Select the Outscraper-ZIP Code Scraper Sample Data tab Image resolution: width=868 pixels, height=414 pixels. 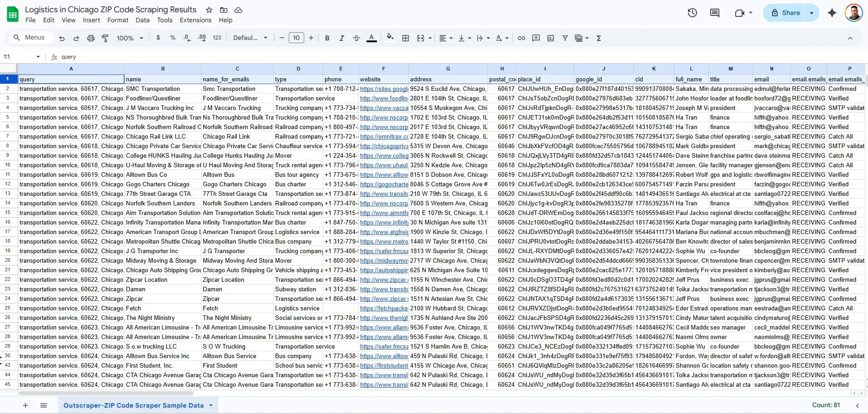tap(133, 405)
